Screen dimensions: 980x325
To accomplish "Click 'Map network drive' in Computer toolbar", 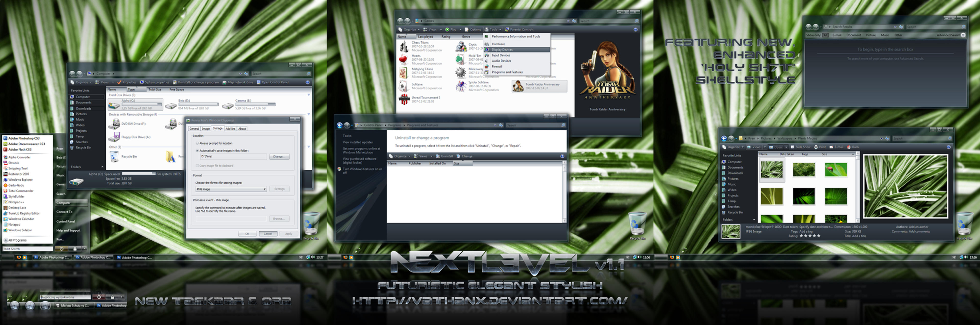I will (x=237, y=82).
